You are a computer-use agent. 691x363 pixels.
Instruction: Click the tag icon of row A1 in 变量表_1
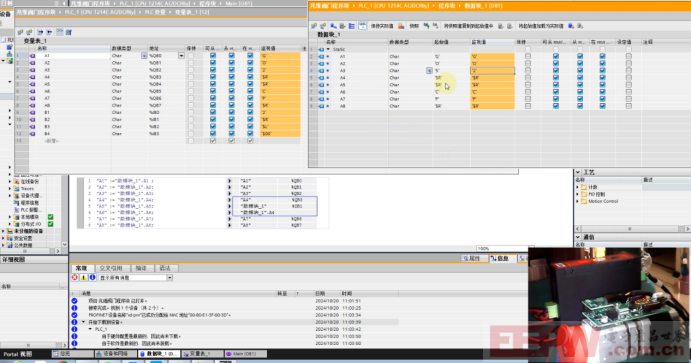point(32,56)
